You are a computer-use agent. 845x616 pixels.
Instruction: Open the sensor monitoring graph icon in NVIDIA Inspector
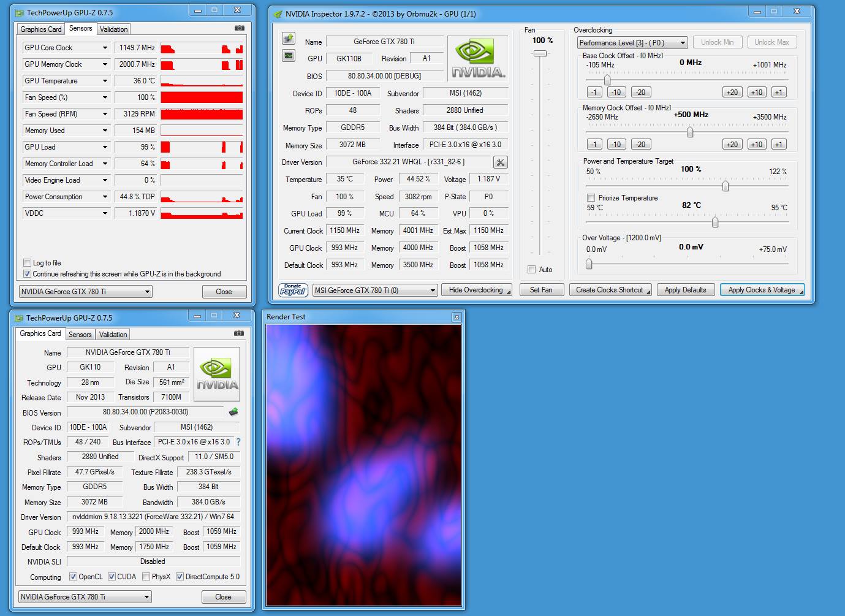(288, 56)
